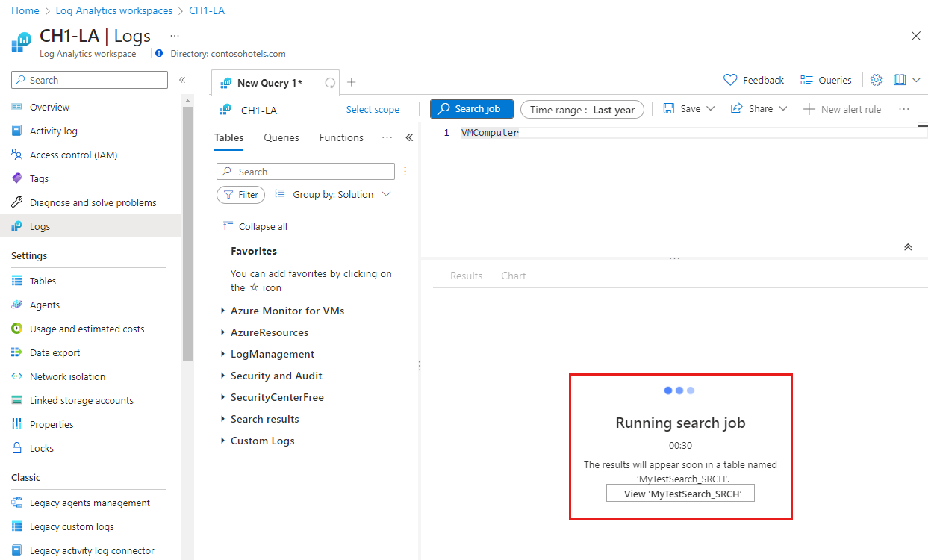Open the Chart tab
The height and width of the screenshot is (560, 940).
[x=514, y=276]
